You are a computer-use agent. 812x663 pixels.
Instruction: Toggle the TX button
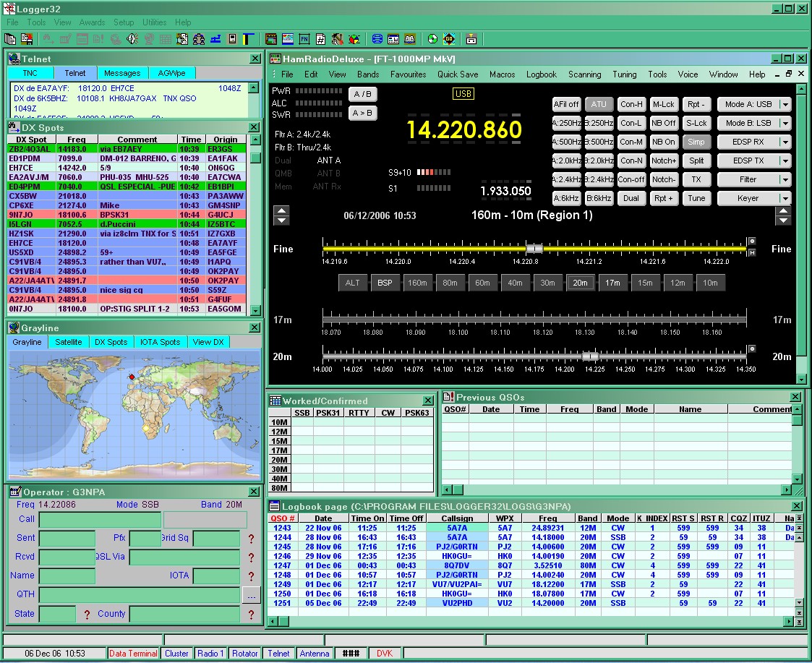point(696,179)
